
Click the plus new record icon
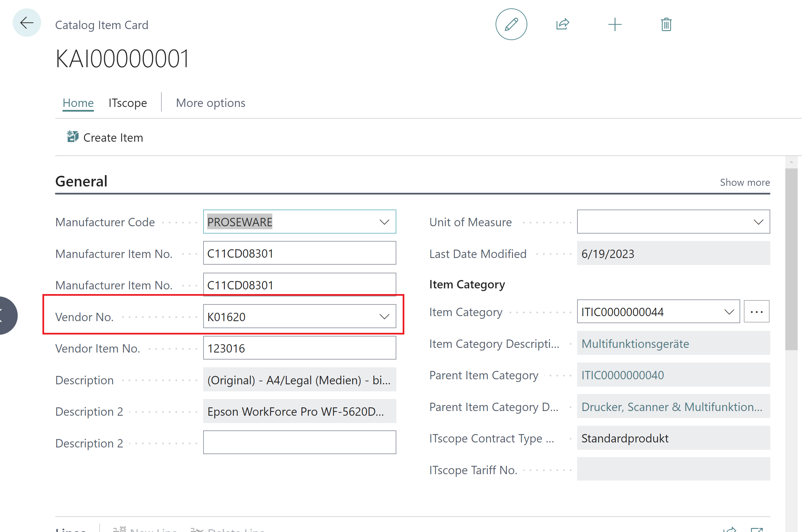615,24
